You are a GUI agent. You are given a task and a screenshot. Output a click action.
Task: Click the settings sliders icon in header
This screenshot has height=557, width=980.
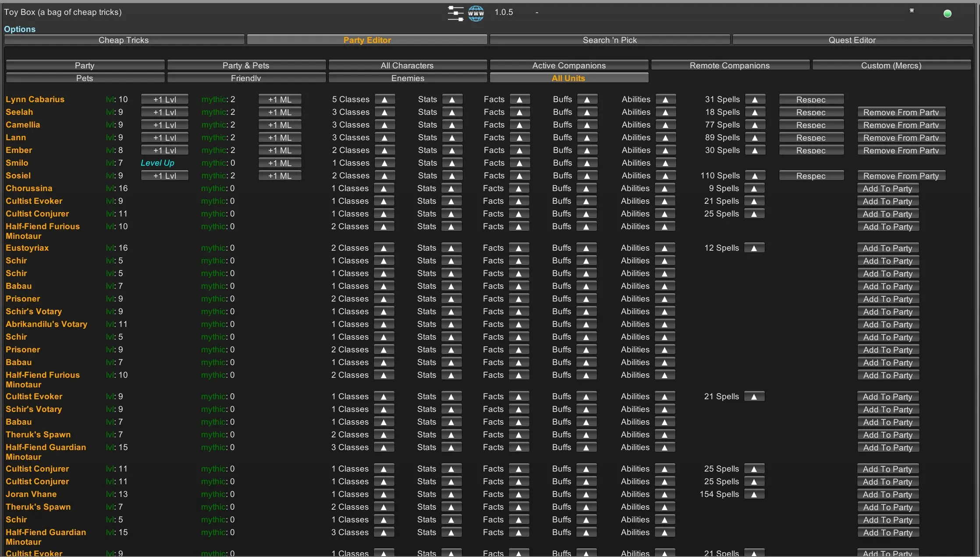[455, 13]
